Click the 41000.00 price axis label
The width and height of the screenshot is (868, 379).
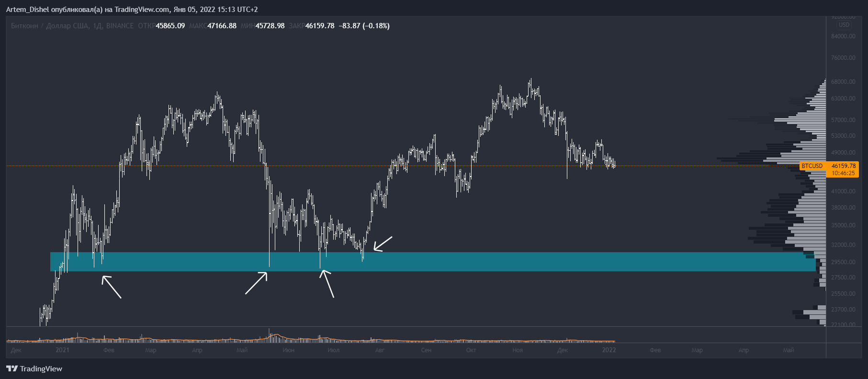coord(843,191)
